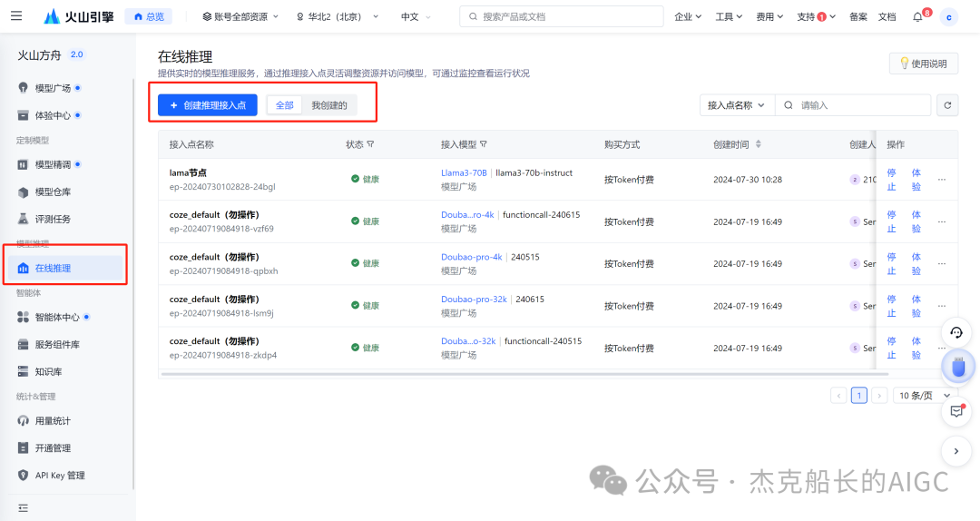Click 创建推理接入点 button

click(x=208, y=105)
